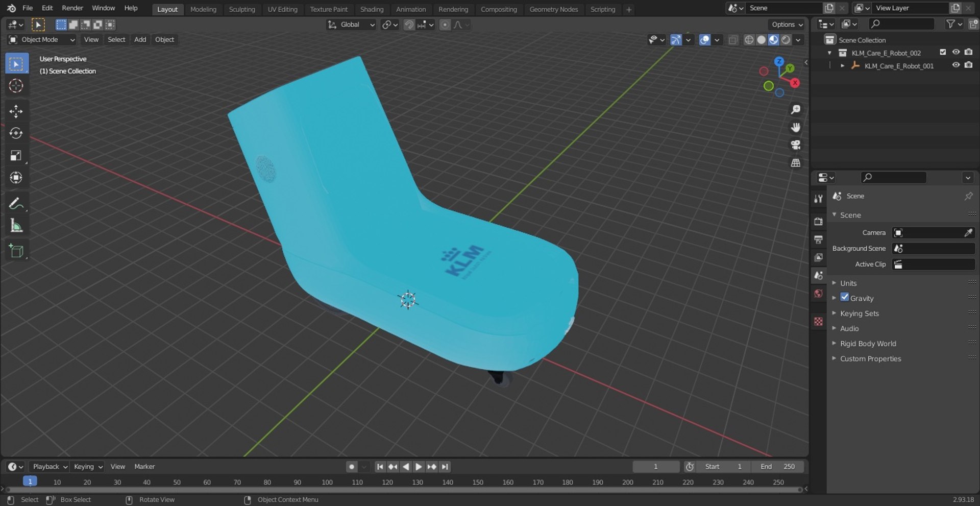Open the Output properties tab

(819, 239)
